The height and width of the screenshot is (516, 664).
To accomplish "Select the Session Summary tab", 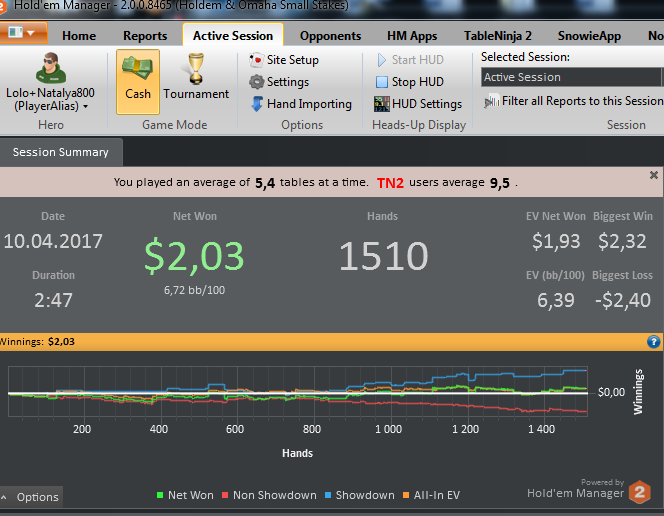I will click(61, 152).
